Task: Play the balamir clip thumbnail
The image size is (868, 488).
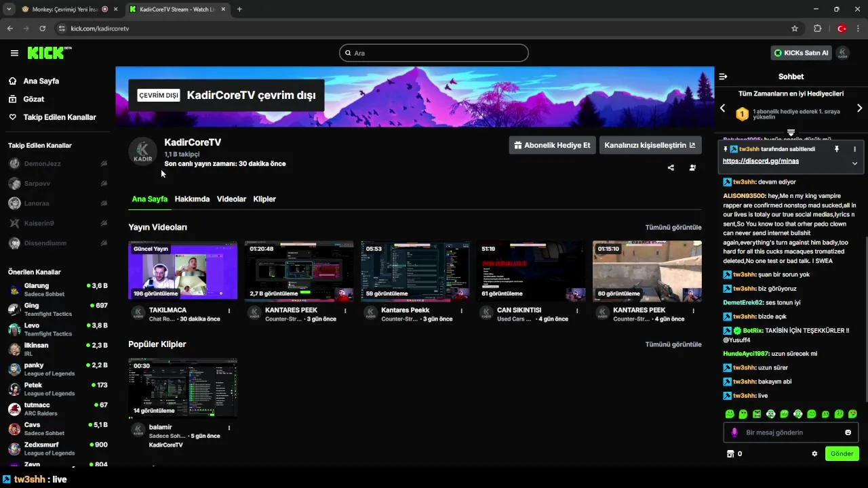Action: [x=183, y=387]
